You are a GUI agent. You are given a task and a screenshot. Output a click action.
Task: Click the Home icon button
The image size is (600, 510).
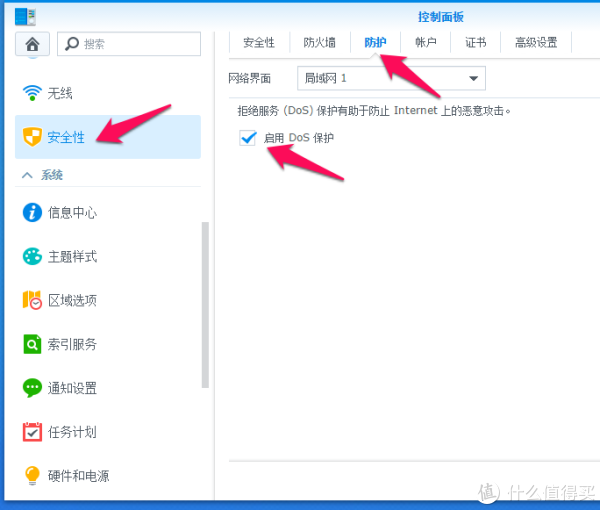click(x=32, y=44)
